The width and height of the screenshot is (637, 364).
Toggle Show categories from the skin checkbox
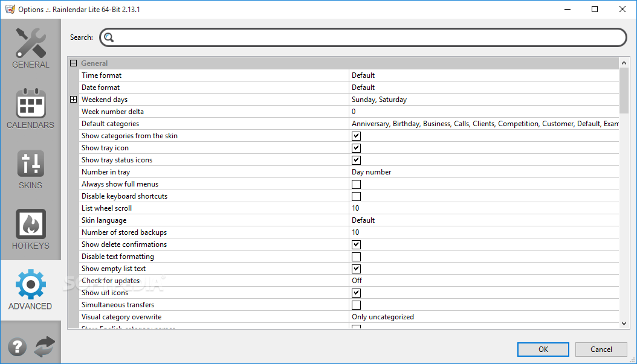357,136
